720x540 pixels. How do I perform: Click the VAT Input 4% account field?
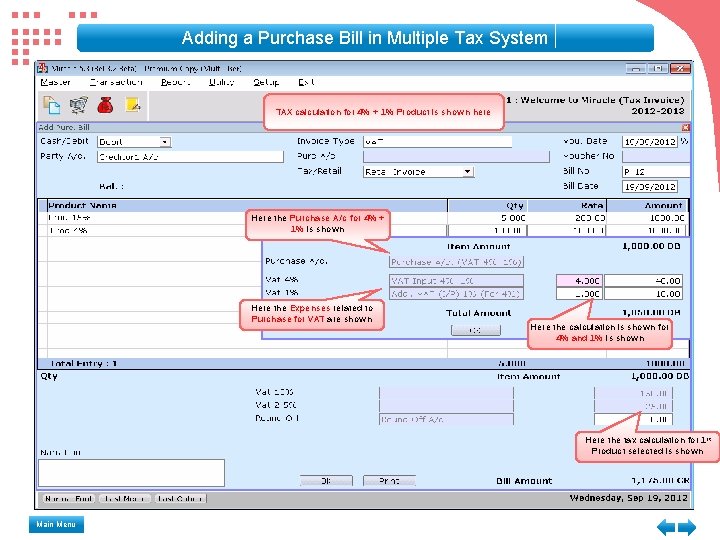[x=456, y=281]
